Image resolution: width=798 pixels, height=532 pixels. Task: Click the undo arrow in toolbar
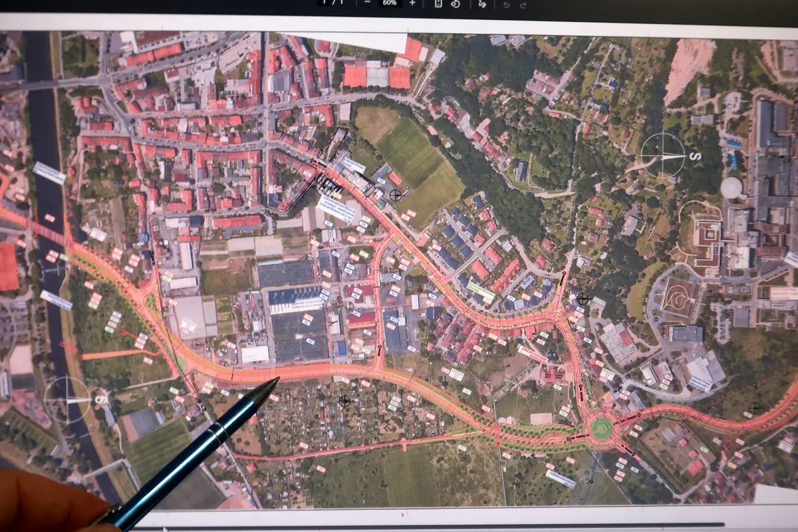tap(507, 4)
